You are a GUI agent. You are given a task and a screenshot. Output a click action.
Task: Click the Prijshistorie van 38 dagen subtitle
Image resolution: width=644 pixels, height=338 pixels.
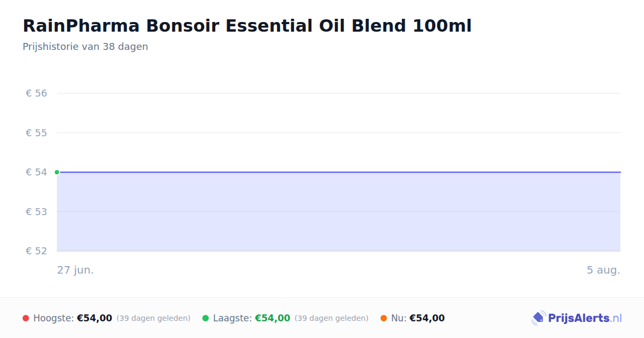[85, 47]
